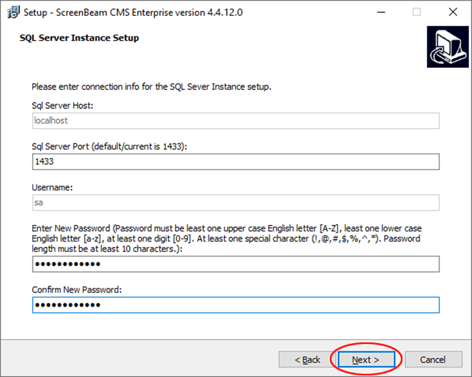Click the password requirements description text
Viewport: 472px width, 377px height.
(227, 239)
